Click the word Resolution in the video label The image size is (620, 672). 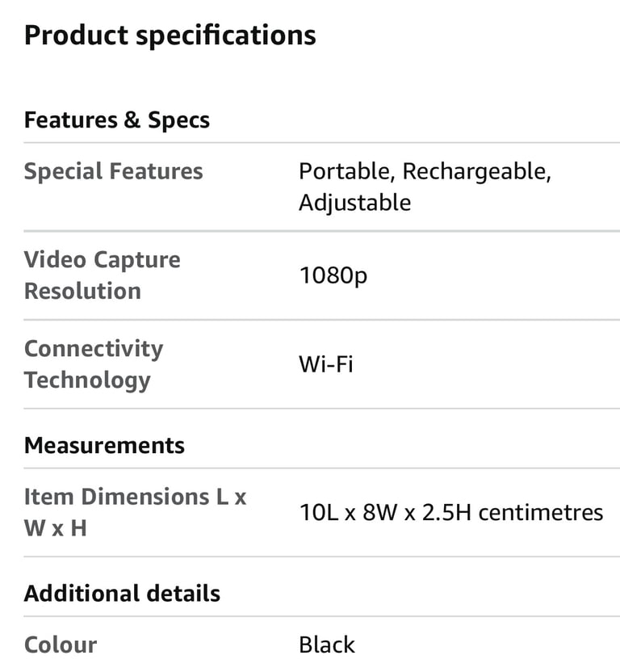[82, 291]
